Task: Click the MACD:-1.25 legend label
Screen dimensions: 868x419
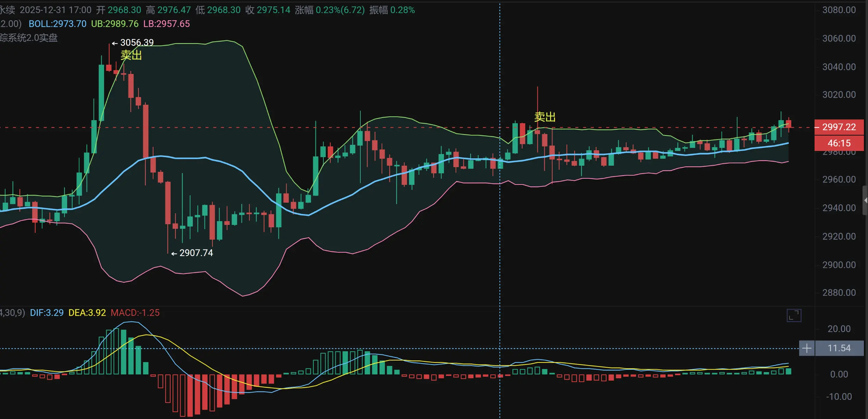Action: click(x=135, y=313)
